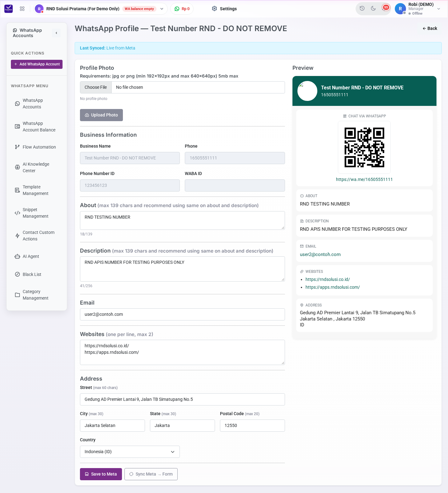Click the SuperApp logo in the top bar

tap(8, 9)
